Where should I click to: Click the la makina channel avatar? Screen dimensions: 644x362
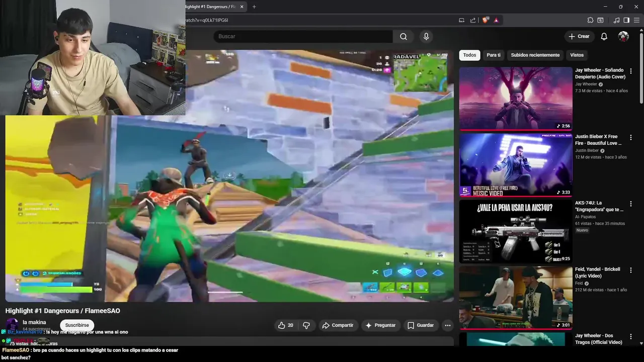point(12,324)
